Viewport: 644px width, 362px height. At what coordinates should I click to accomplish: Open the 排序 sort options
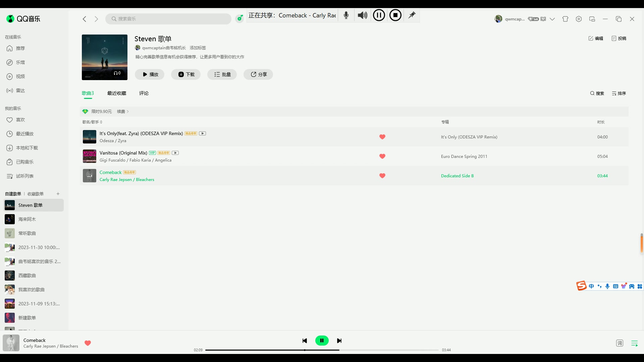point(619,94)
